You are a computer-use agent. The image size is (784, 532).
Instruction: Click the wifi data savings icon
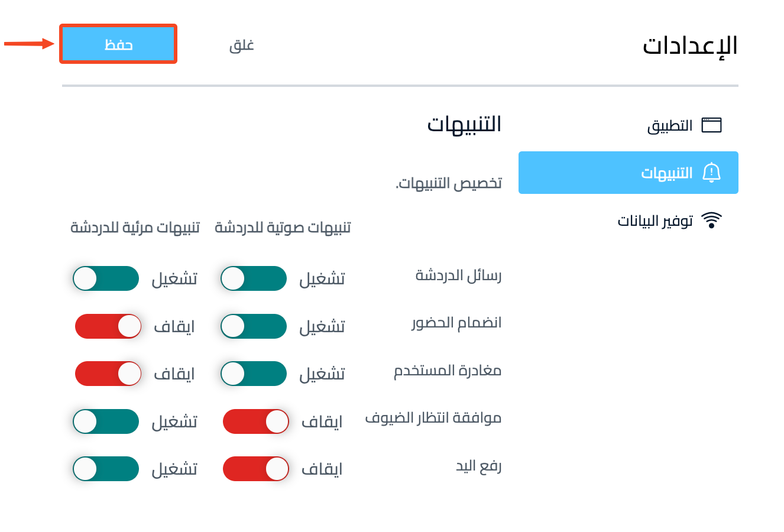point(711,220)
